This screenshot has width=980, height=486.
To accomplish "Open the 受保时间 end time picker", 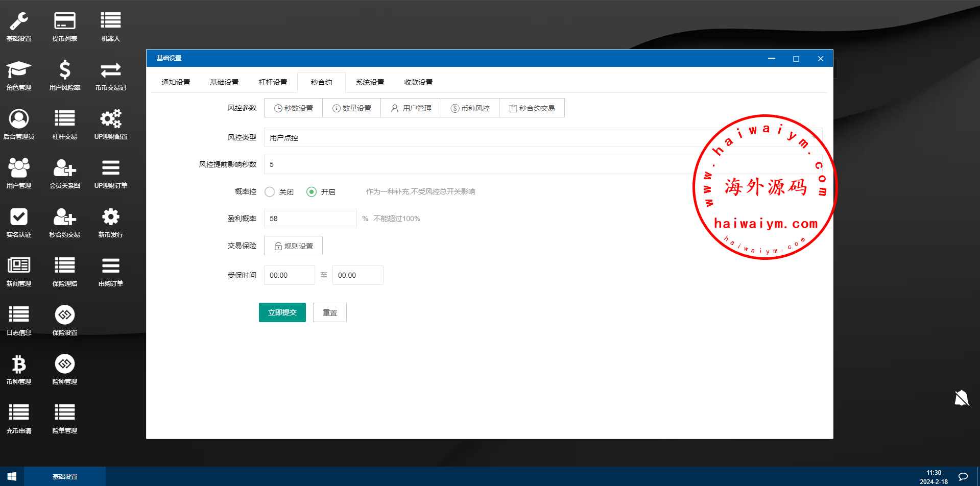I will point(357,275).
